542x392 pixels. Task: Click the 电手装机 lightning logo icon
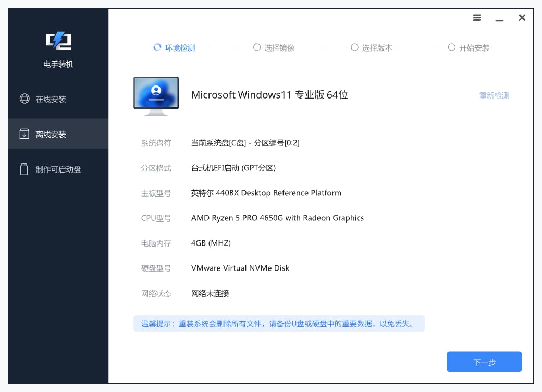click(58, 41)
